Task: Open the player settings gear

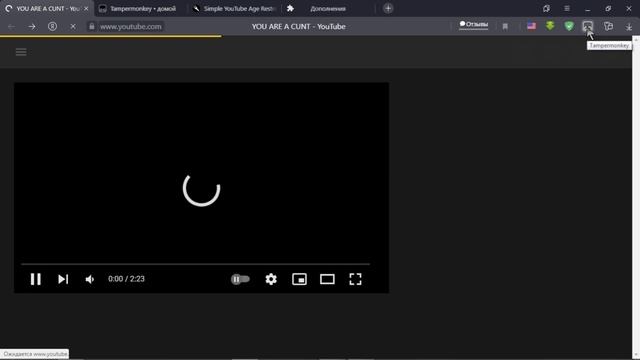Action: click(x=271, y=279)
